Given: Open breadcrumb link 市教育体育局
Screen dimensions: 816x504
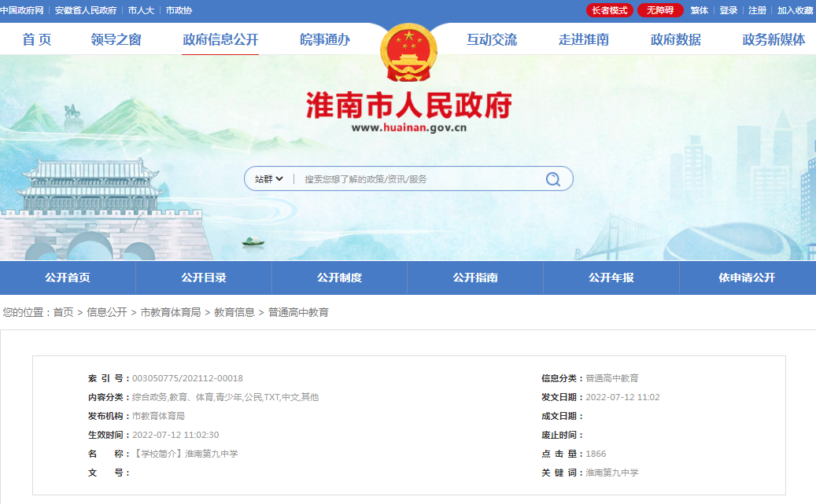Looking at the screenshot, I should pos(172,311).
